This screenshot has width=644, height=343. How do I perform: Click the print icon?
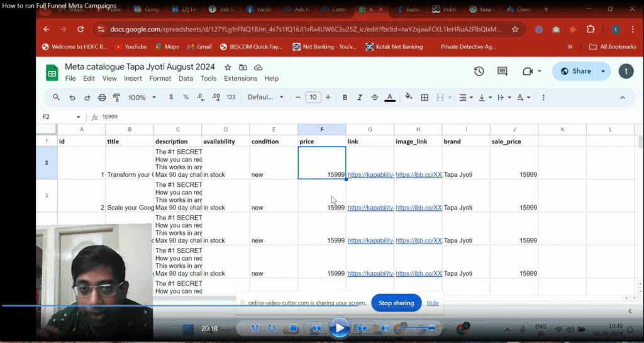[102, 98]
